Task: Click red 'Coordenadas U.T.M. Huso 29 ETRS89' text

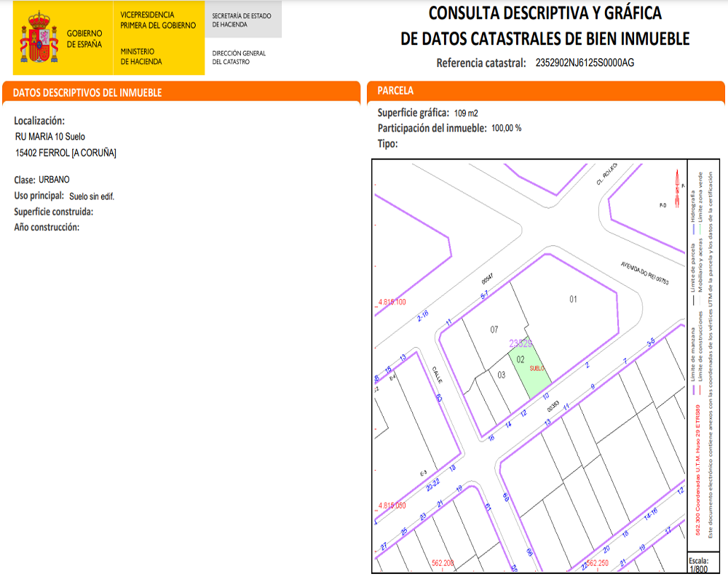Action: [697, 470]
